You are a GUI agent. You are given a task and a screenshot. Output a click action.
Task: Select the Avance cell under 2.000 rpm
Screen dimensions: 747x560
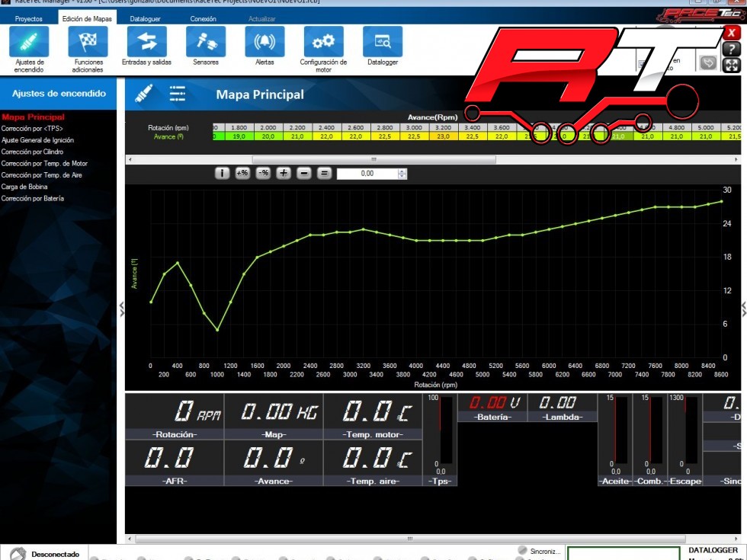pos(268,136)
